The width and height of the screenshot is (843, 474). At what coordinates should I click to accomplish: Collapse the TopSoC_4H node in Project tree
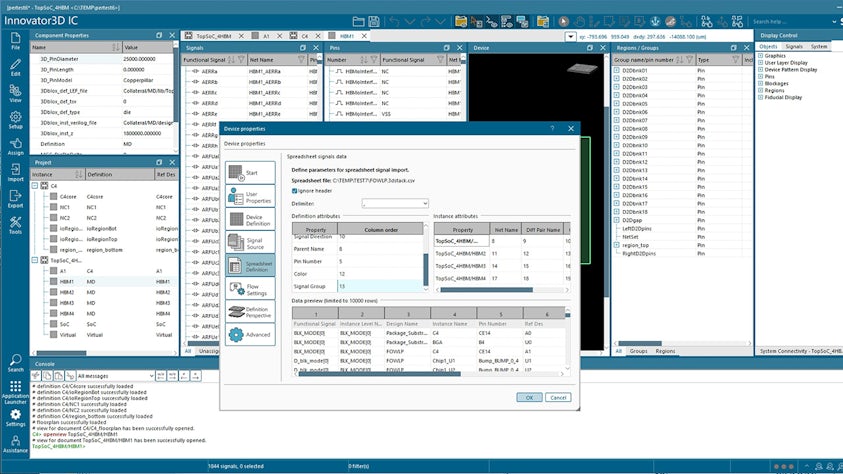coord(34,260)
